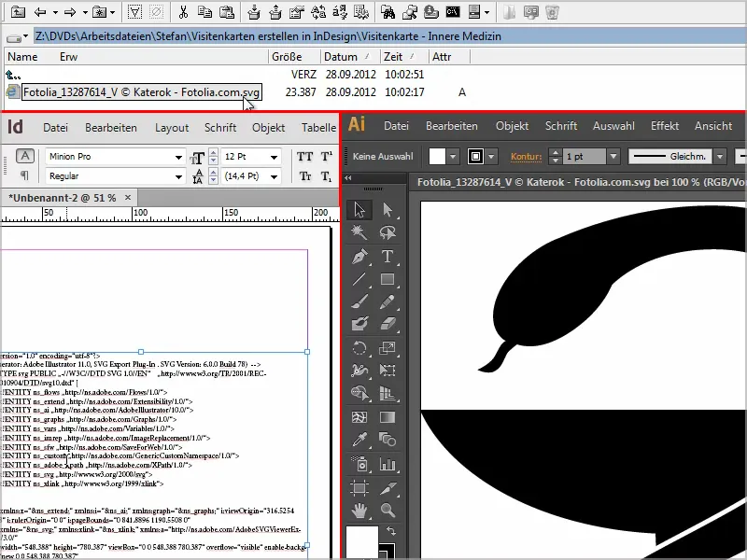Select the Hand tool
This screenshot has height=560, width=747.
point(359,511)
